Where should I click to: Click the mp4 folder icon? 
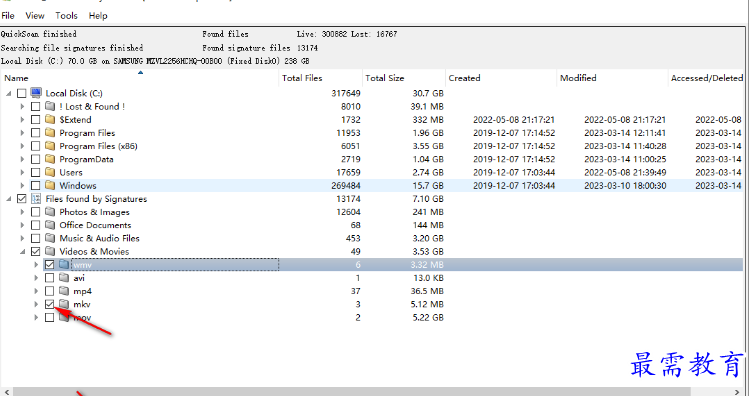[x=64, y=291]
